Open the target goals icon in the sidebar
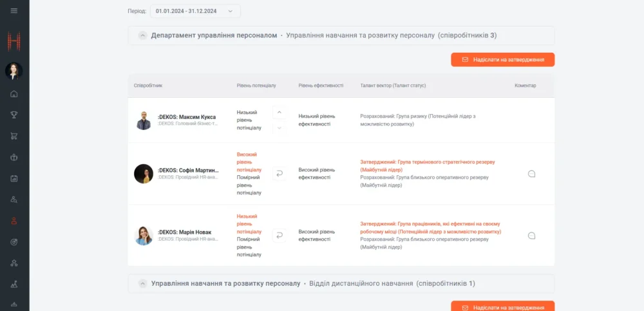Viewport: 644px width, 311px height. [14, 241]
